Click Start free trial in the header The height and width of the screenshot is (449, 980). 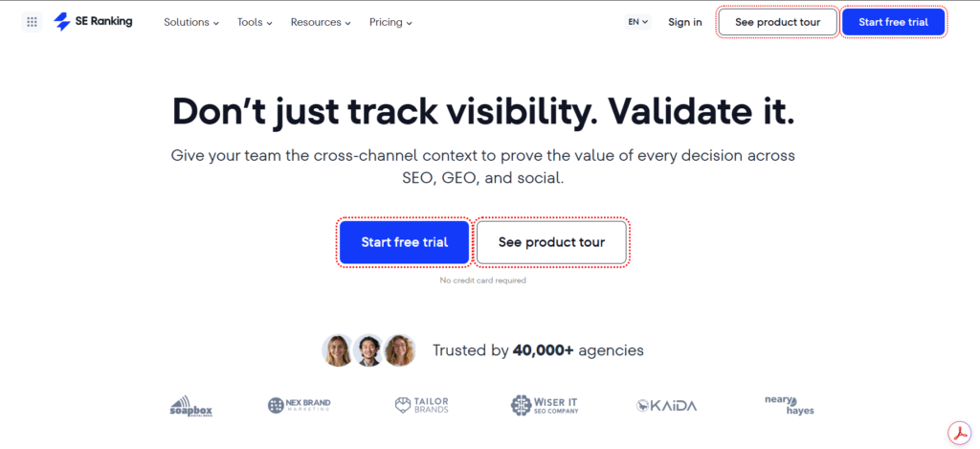(893, 23)
